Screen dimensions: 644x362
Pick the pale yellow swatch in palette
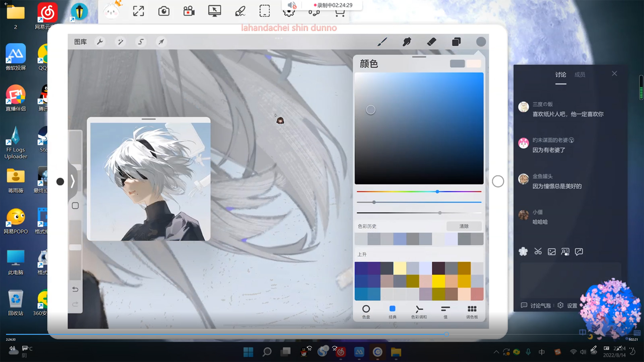tap(399, 268)
